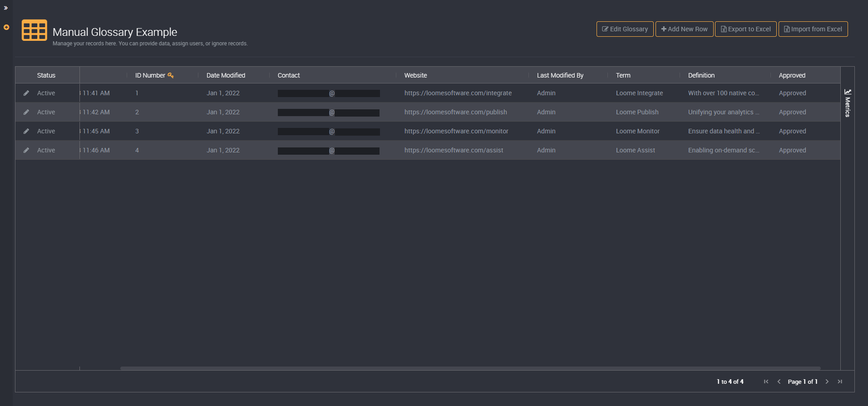
Task: Select the Loome Integrate term cell
Action: tap(639, 93)
